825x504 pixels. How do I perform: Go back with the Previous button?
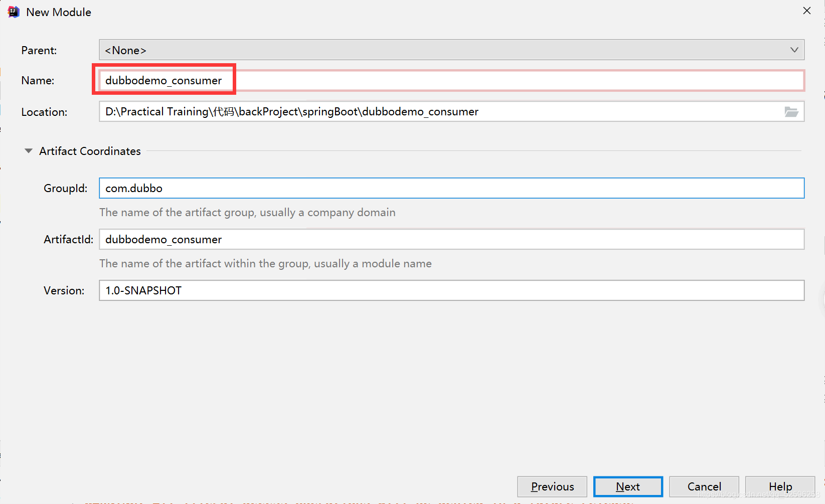(x=552, y=486)
